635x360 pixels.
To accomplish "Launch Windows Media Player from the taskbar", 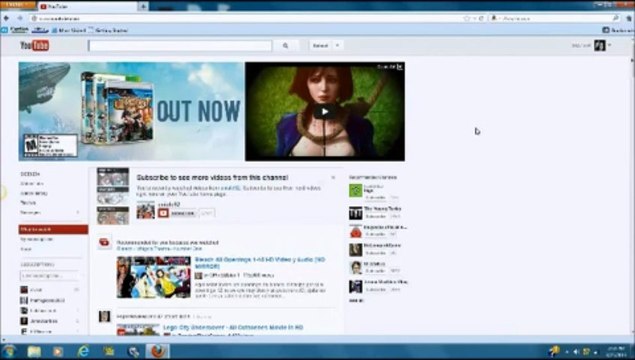I will pyautogui.click(x=58, y=351).
